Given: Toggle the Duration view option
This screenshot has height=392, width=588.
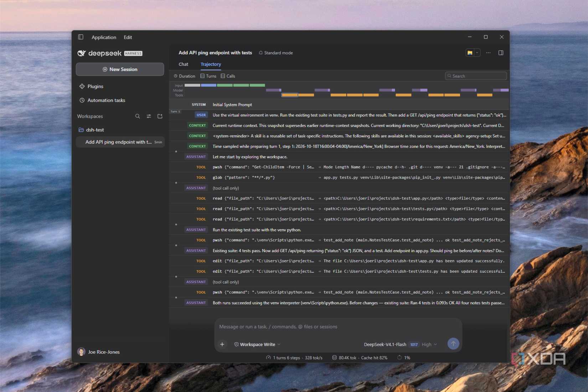Looking at the screenshot, I should tap(185, 76).
